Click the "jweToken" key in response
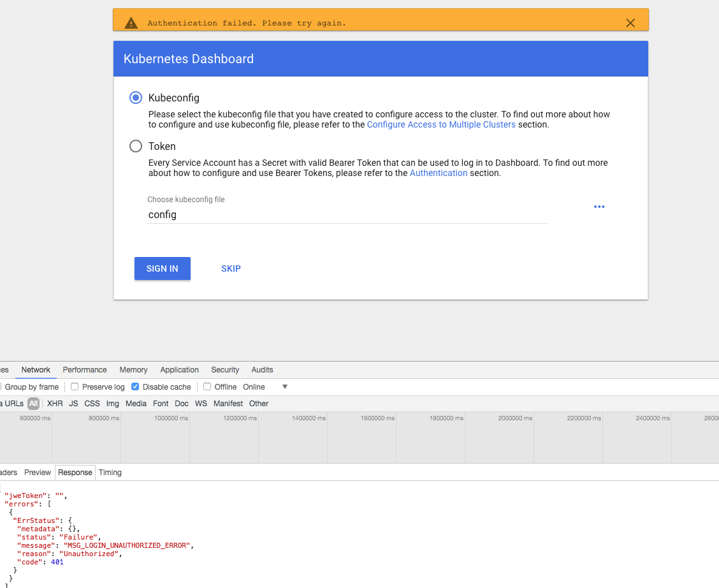 25,496
